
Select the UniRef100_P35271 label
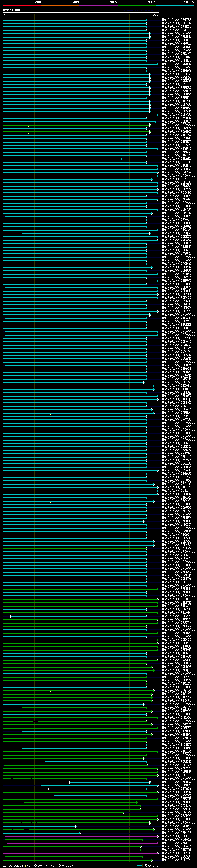[177, 684]
